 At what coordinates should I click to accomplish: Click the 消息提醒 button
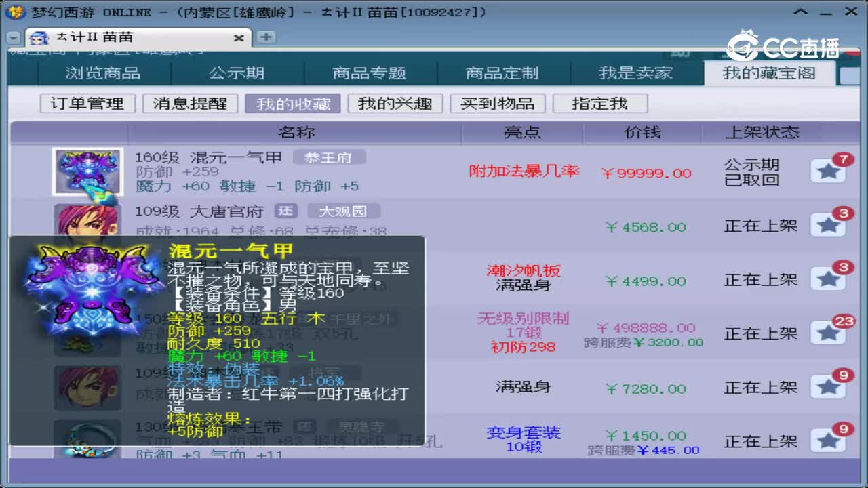tap(190, 104)
